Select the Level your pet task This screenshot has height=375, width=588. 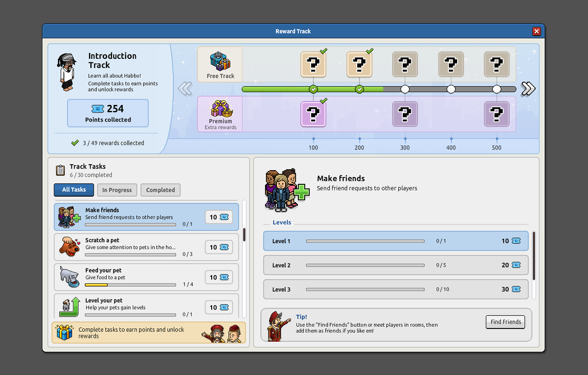click(x=147, y=305)
